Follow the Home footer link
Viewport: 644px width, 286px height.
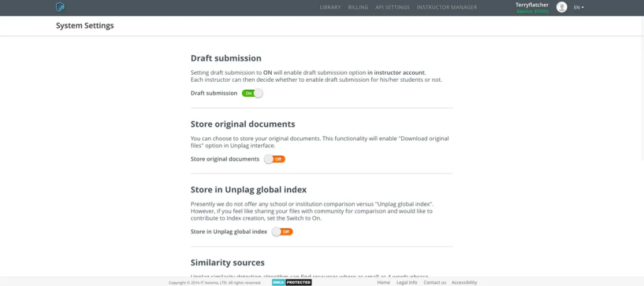point(384,282)
